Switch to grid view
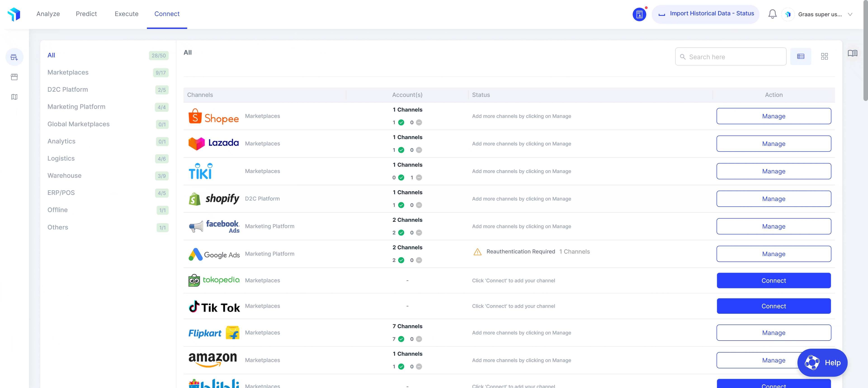868x388 pixels. [824, 56]
